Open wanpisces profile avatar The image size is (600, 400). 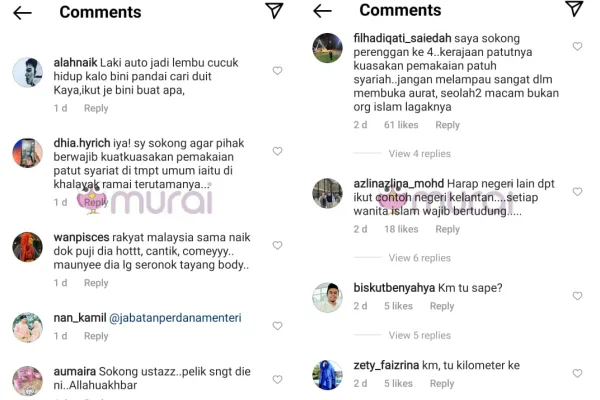27,247
